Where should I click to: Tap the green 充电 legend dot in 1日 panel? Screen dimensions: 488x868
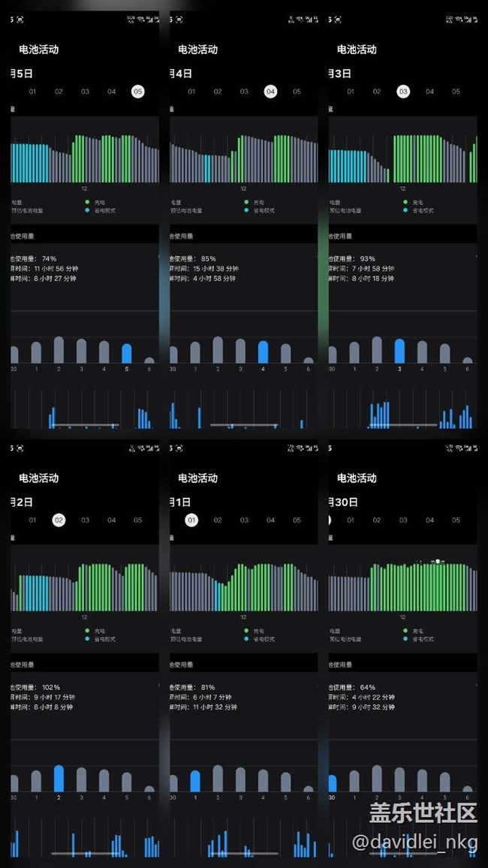[x=246, y=631]
